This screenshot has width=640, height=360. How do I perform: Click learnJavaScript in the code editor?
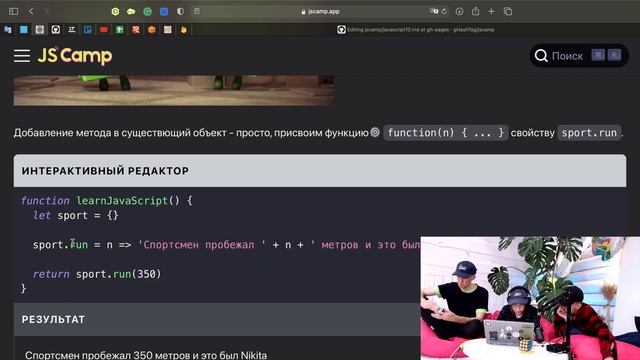pos(122,200)
